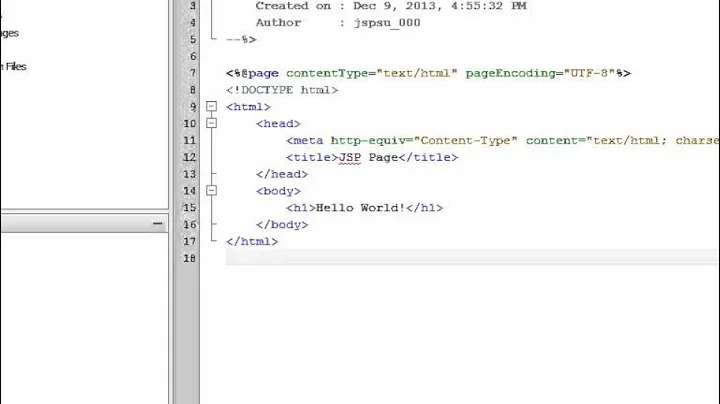Minimize the lower left panel with the dash button
The height and width of the screenshot is (404, 720).
[x=158, y=224]
